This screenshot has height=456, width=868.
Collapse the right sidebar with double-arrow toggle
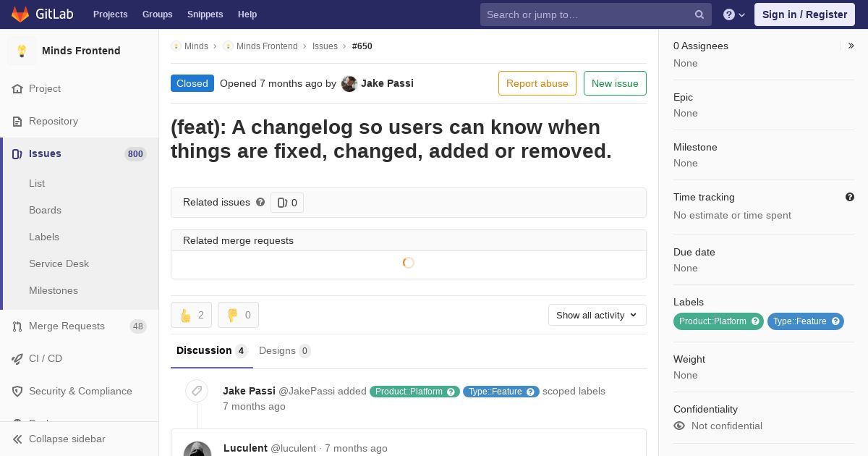click(851, 46)
